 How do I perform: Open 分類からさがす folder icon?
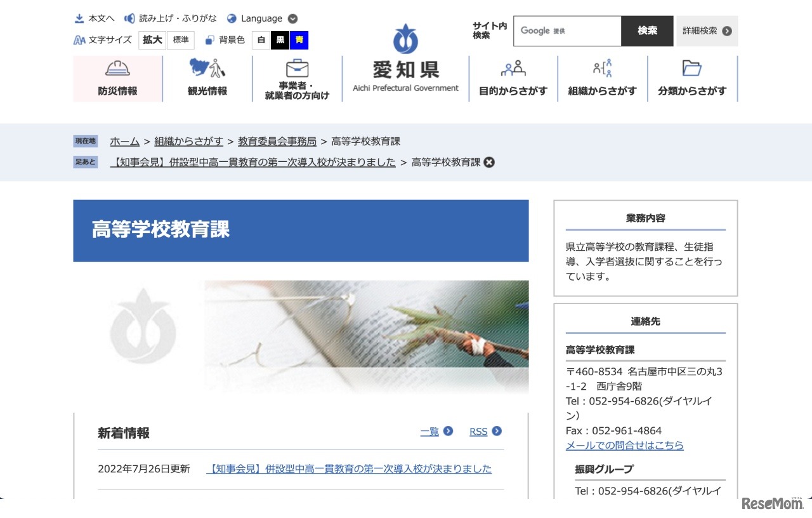pyautogui.click(x=691, y=68)
